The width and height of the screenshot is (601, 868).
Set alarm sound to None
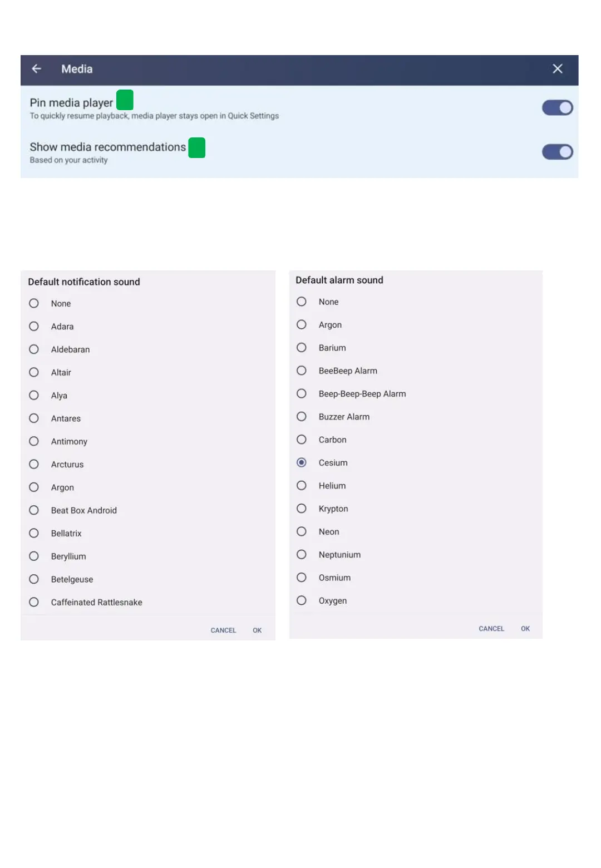click(x=302, y=302)
